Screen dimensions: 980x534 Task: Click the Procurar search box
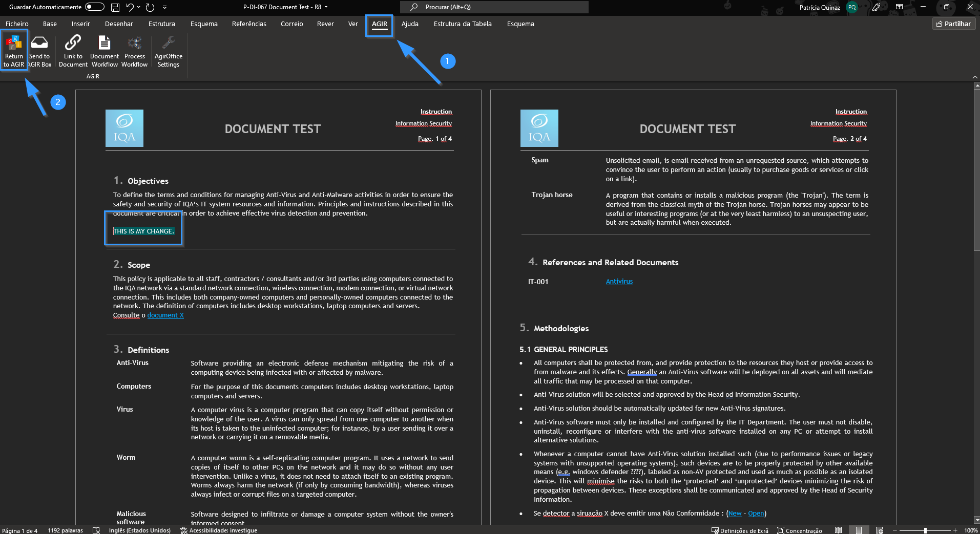point(494,7)
